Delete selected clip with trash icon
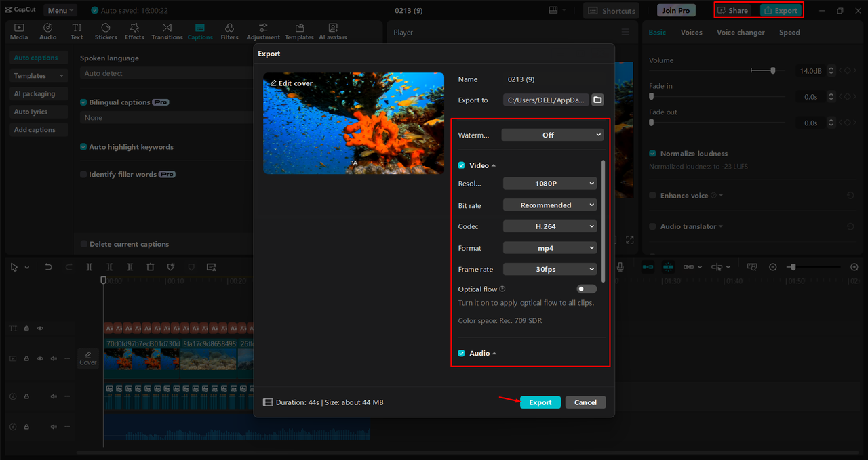868x460 pixels. tap(151, 267)
